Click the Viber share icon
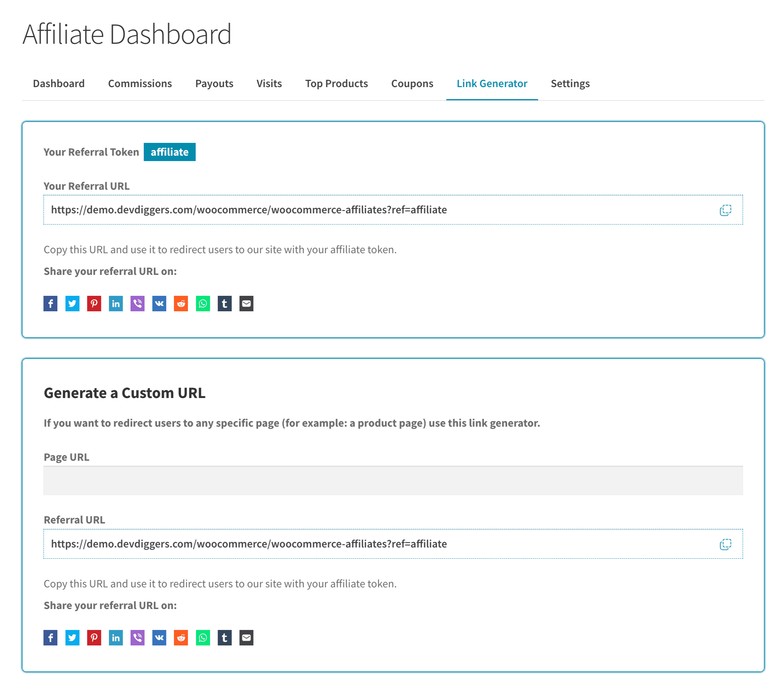 click(138, 303)
